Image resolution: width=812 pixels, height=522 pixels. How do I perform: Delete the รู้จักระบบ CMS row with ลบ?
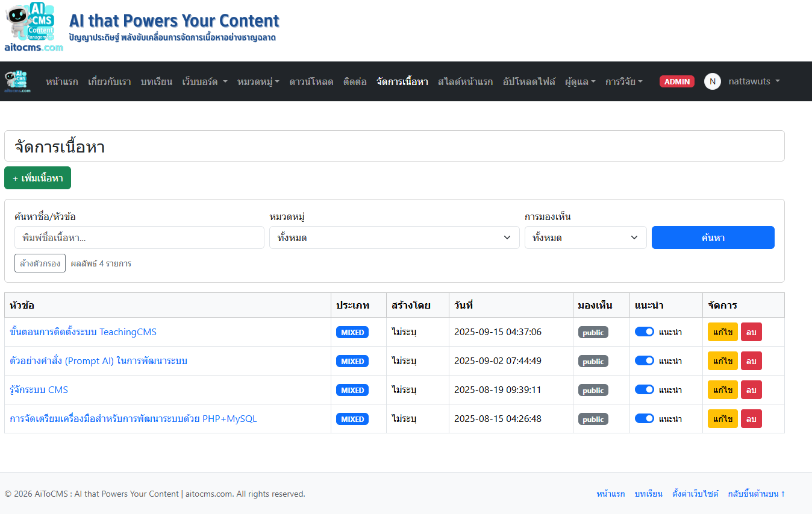[x=751, y=390]
